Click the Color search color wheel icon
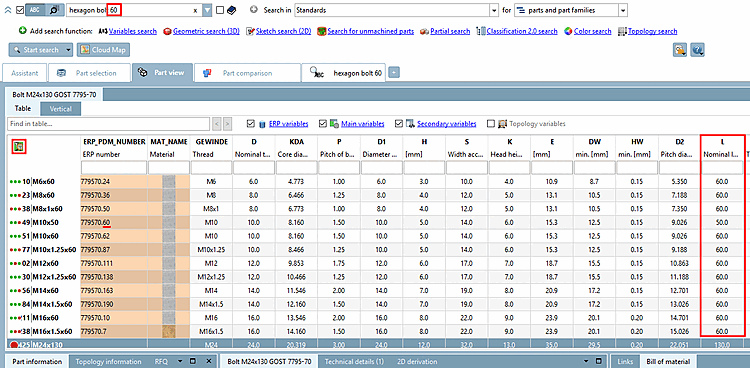750x368 pixels. 568,32
